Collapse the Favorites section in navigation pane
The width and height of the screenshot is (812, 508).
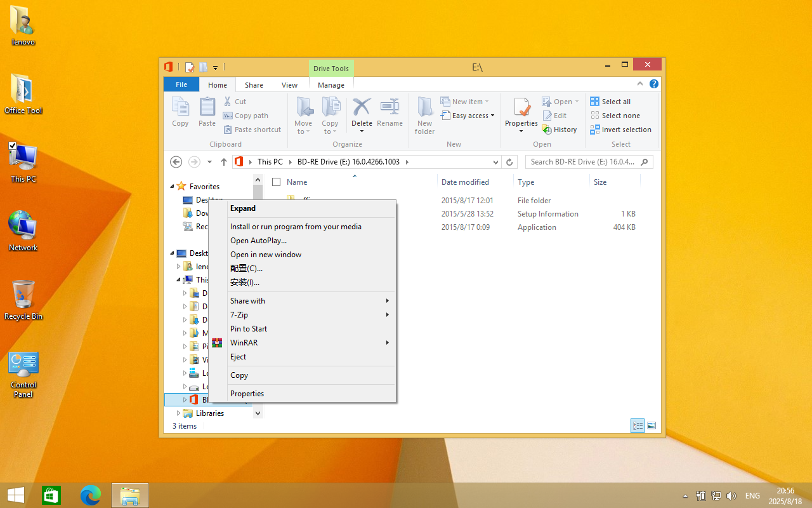(x=172, y=187)
